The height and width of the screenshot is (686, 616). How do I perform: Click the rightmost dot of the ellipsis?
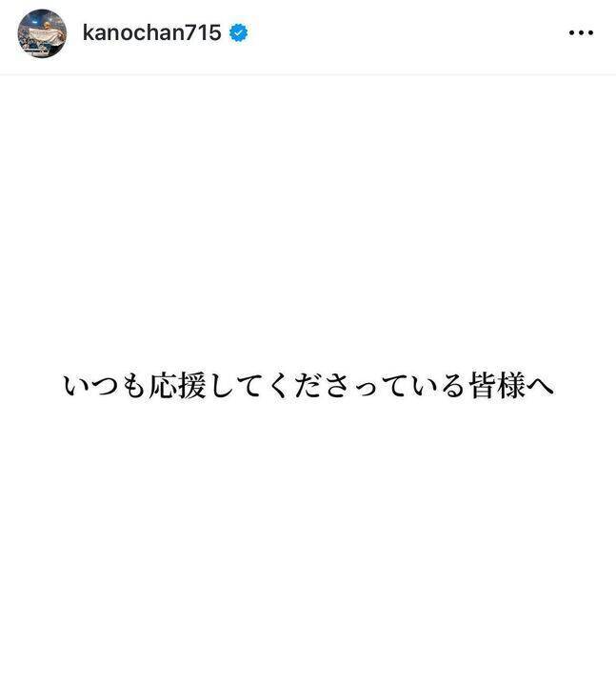[x=590, y=32]
